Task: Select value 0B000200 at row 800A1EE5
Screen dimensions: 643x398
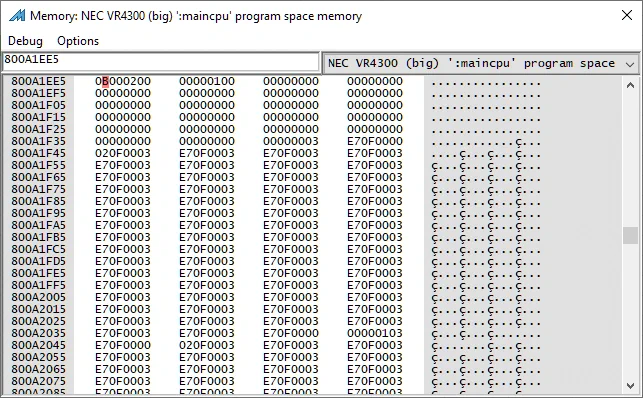Action: (123, 81)
